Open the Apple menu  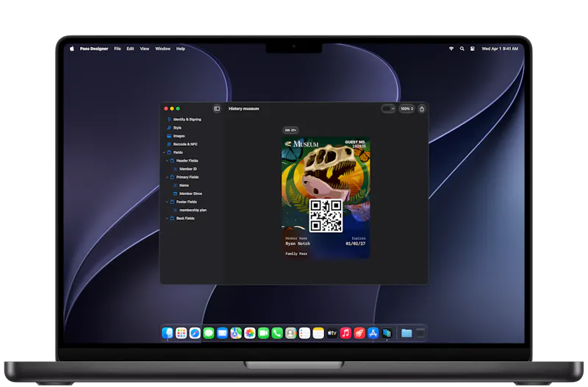[x=72, y=49]
